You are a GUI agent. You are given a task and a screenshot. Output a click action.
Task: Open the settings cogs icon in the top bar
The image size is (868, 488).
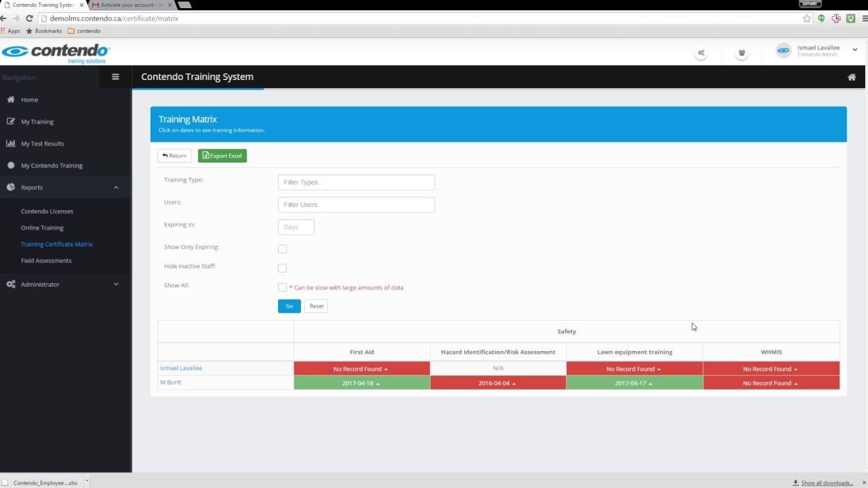pyautogui.click(x=701, y=53)
